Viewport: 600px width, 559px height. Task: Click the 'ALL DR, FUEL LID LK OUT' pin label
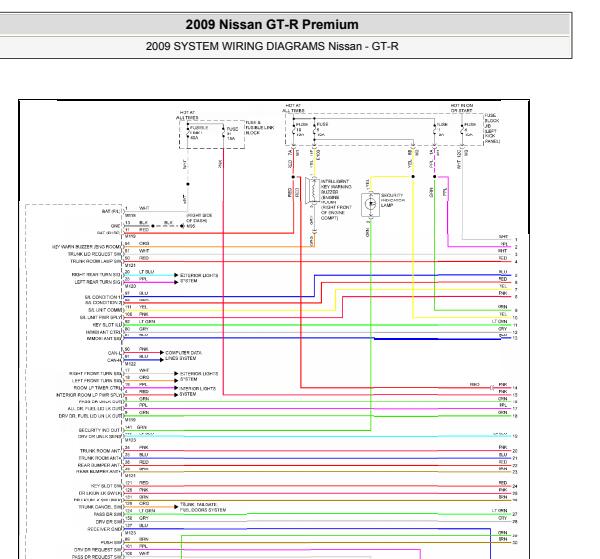tap(94, 409)
